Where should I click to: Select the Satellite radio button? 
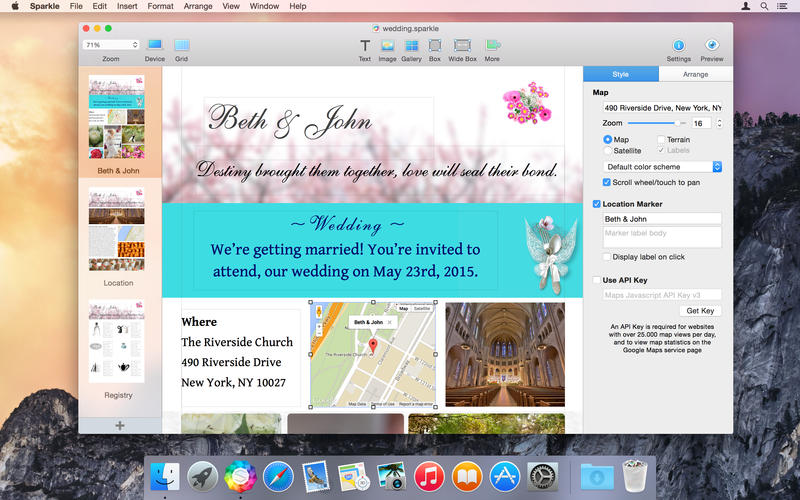[608, 151]
